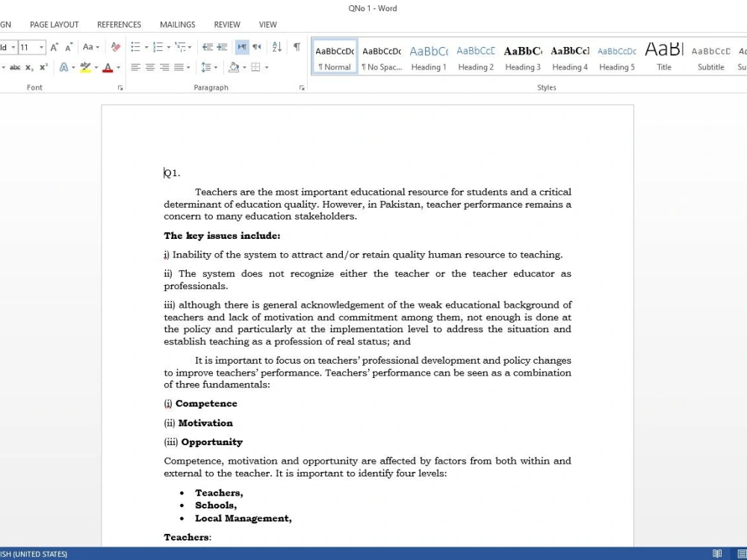Apply the Heading 5 style
The height and width of the screenshot is (560, 747).
[x=617, y=57]
